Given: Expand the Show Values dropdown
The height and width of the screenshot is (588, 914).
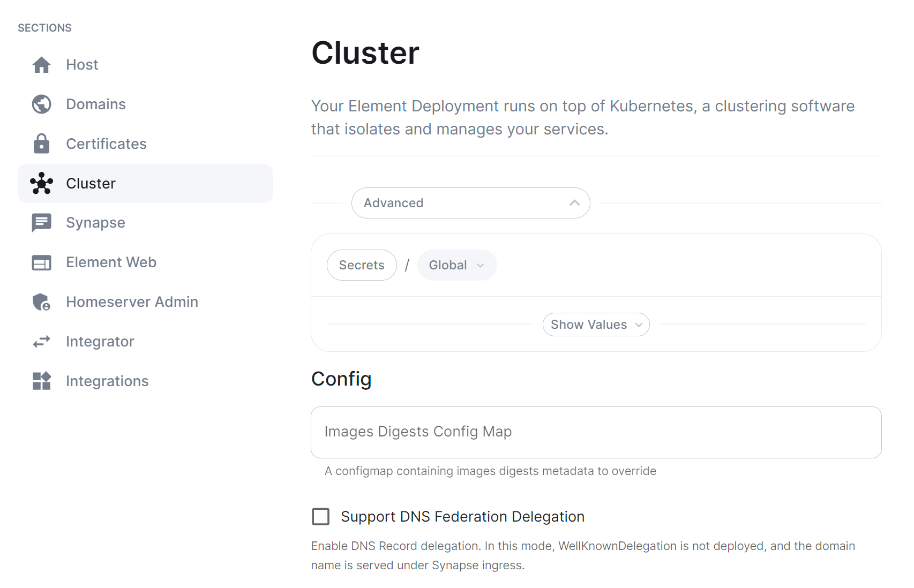Looking at the screenshot, I should coord(596,325).
